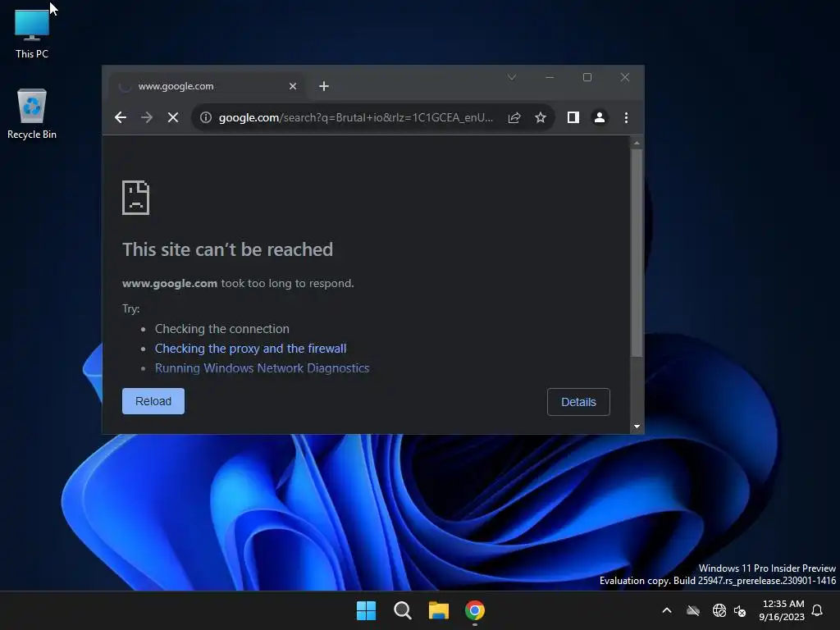This screenshot has height=630, width=840.
Task: Click the OneDrive cloud tray icon
Action: (693, 610)
